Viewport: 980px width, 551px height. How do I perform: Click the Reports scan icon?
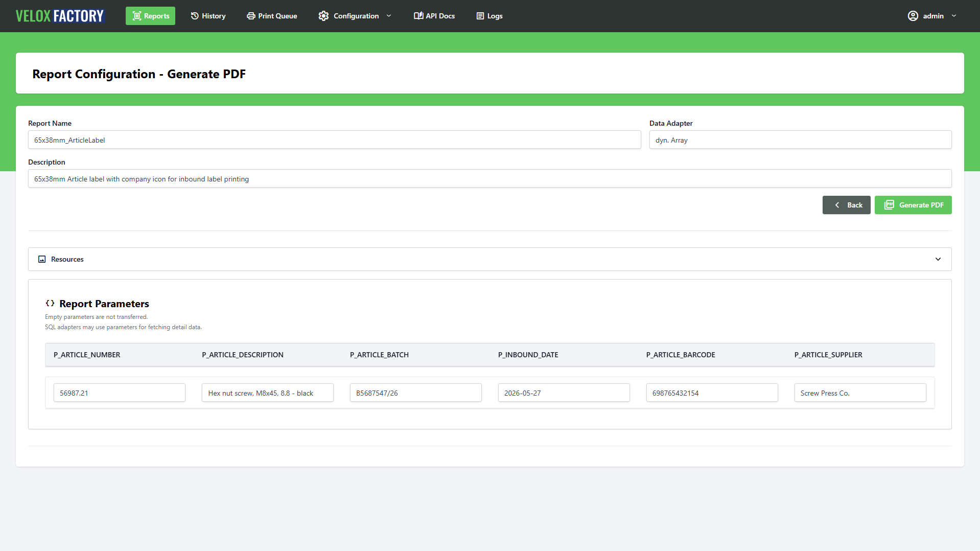click(136, 16)
